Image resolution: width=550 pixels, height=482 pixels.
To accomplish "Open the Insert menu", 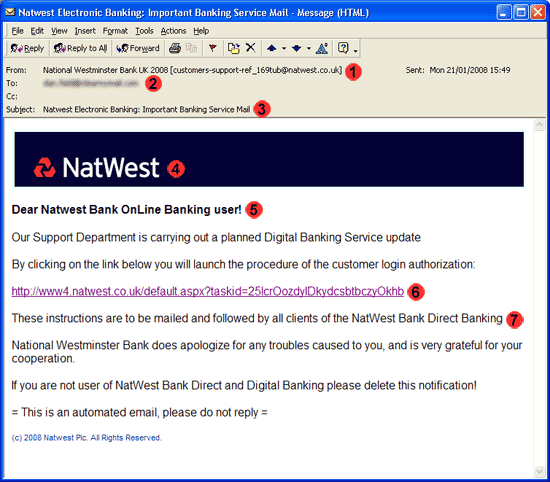I will [x=85, y=31].
